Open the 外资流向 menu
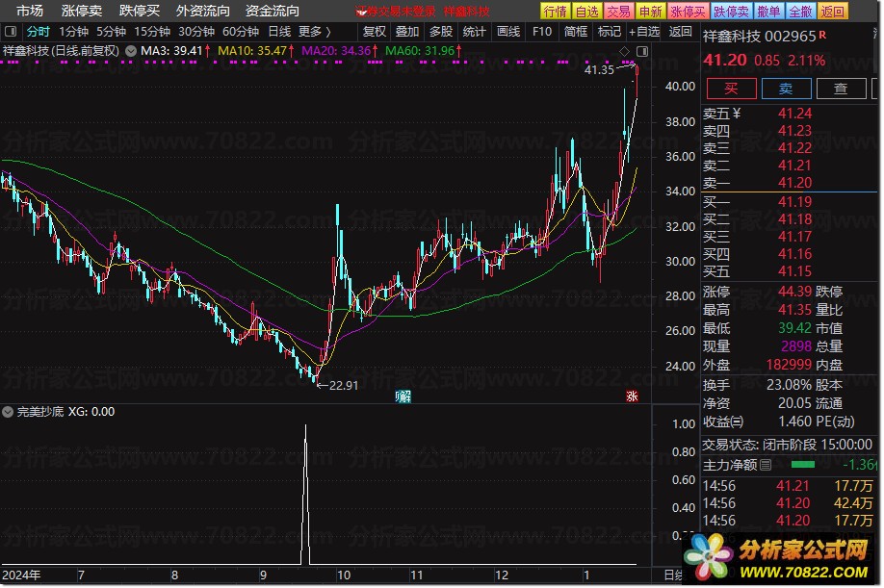The height and width of the screenshot is (588, 884). click(x=203, y=11)
